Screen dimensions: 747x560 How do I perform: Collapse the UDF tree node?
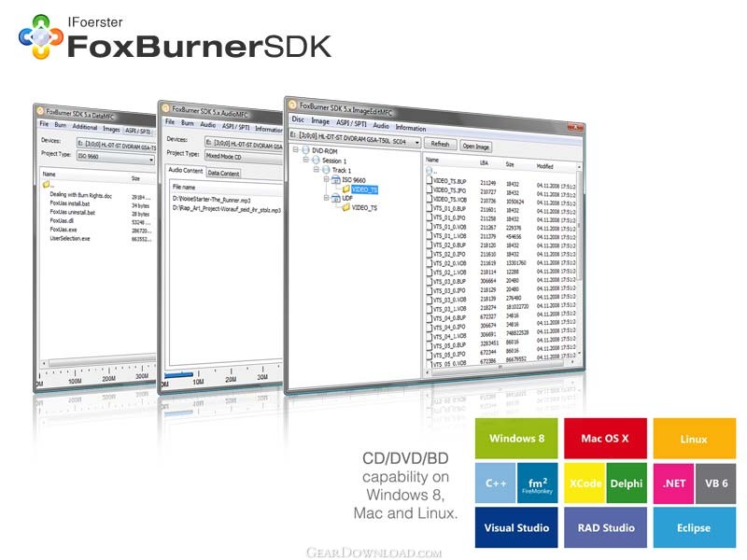pyautogui.click(x=326, y=197)
